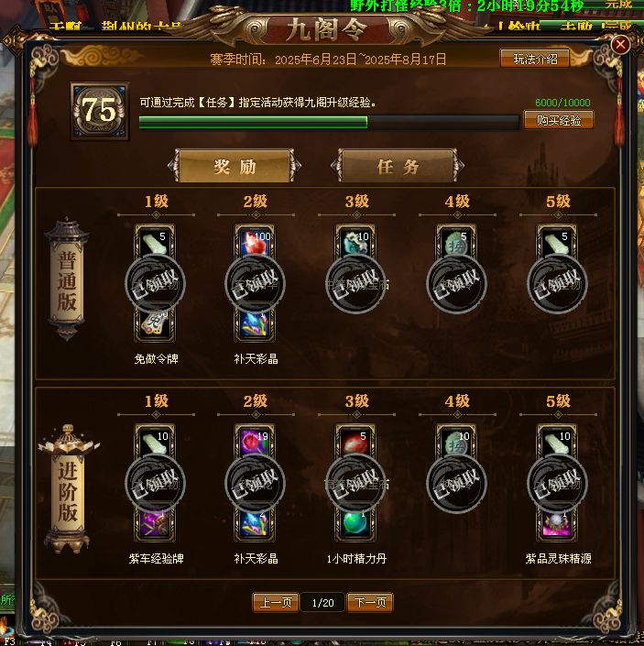Screen dimensions: 644x646
Task: Click the 1/20 page indicator field
Action: pos(322,603)
